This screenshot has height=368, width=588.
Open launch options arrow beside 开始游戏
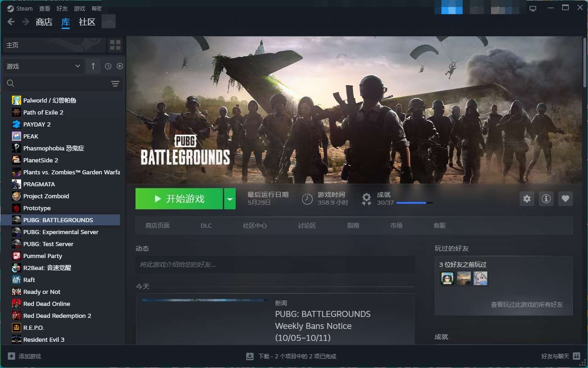point(230,199)
